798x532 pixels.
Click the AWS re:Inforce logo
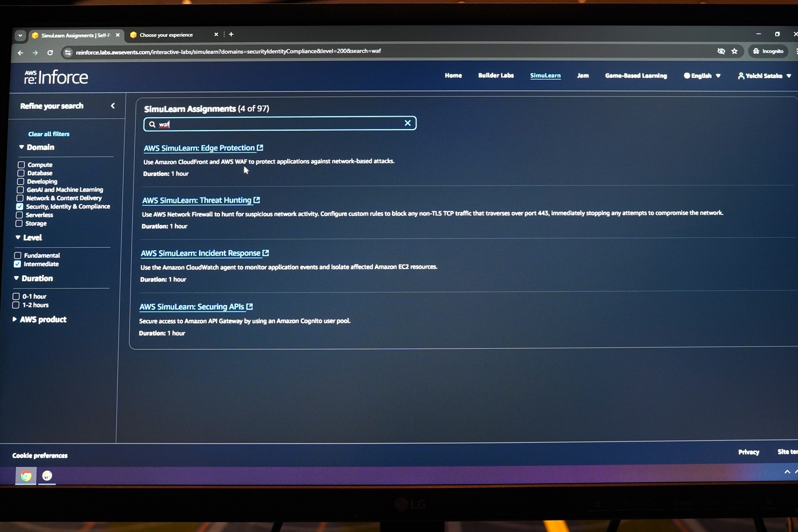point(56,77)
